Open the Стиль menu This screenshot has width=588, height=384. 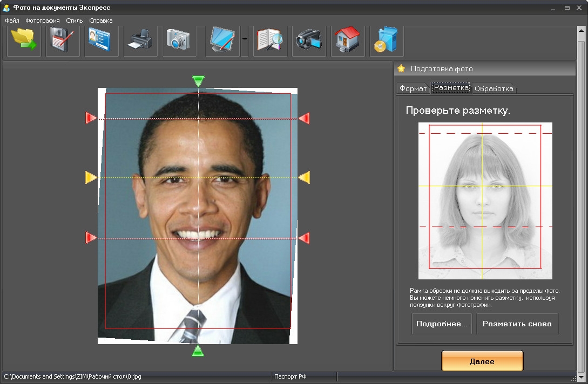click(x=75, y=20)
